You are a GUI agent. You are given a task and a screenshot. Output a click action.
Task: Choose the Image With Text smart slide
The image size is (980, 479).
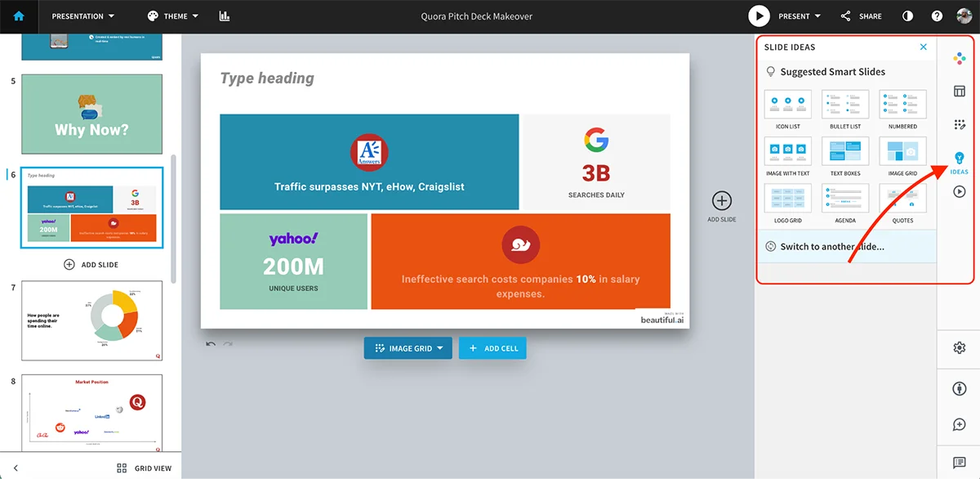coord(788,156)
